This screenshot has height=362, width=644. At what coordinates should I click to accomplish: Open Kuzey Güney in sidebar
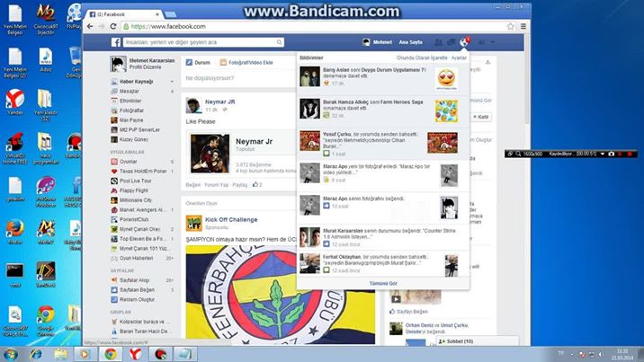pyautogui.click(x=133, y=139)
